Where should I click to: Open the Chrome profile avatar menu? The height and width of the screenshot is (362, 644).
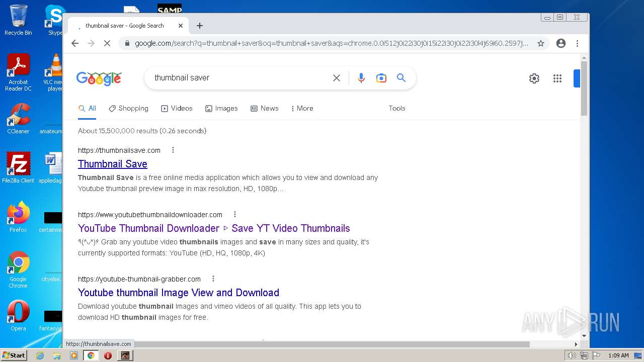(561, 43)
